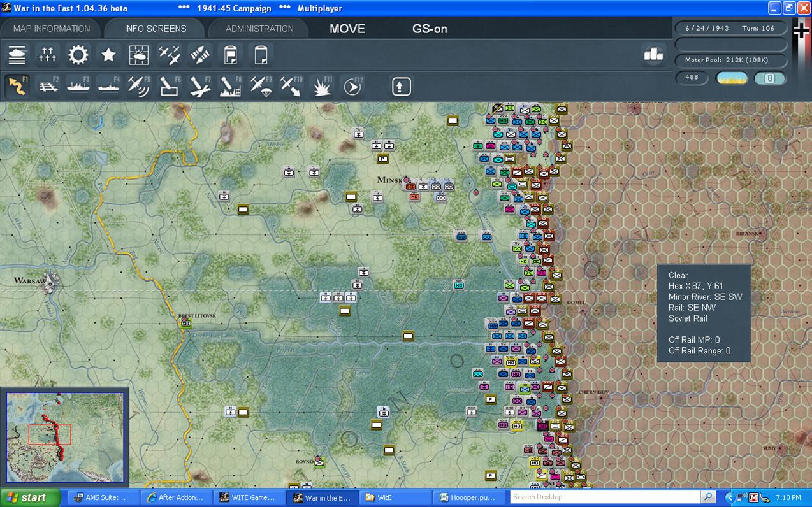Click the Search Desktop input field
This screenshot has height=507, width=812.
(x=605, y=497)
